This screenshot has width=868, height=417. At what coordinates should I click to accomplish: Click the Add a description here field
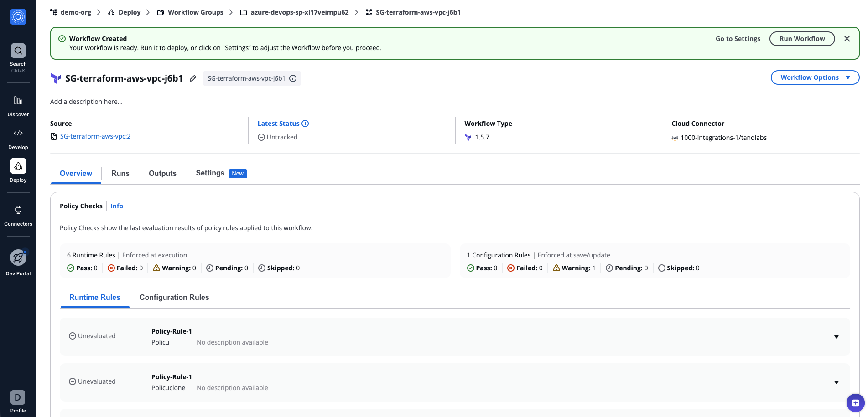click(87, 101)
